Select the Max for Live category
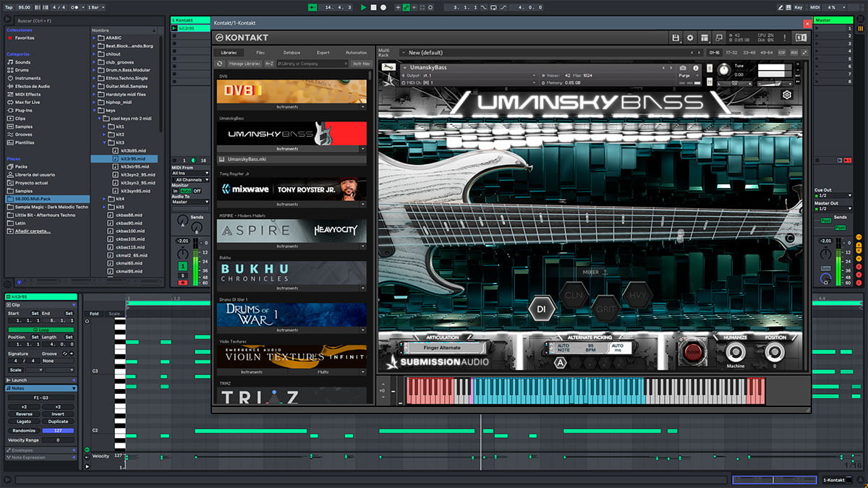 tap(28, 102)
